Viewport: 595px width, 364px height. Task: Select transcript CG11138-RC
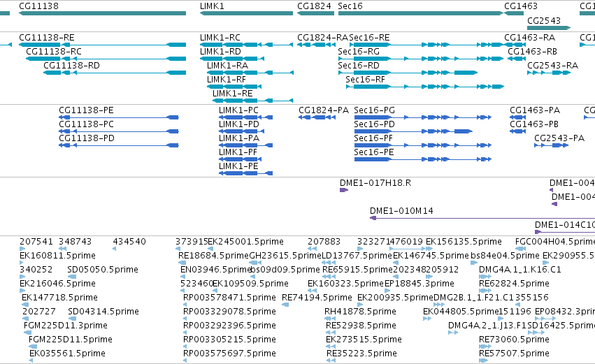[x=54, y=52]
